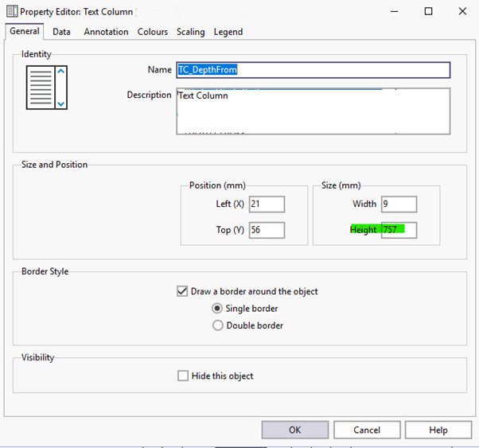Open the Annotation tab
The image size is (479, 448).
point(106,32)
